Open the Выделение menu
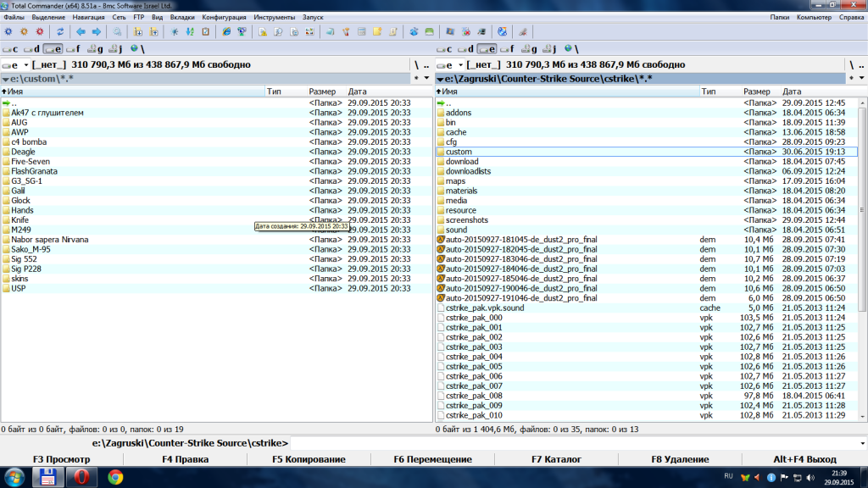868x488 pixels. (x=48, y=17)
